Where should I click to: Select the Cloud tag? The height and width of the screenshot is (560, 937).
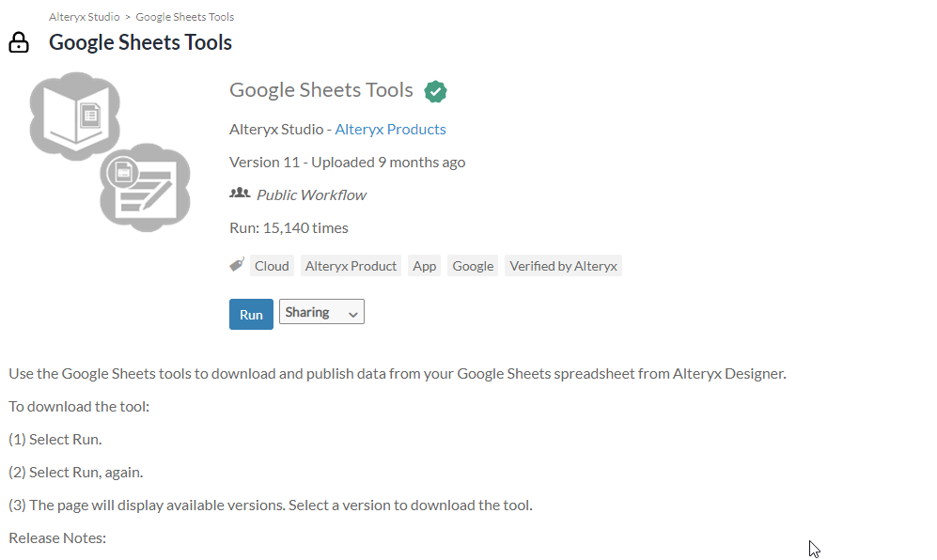coord(272,266)
